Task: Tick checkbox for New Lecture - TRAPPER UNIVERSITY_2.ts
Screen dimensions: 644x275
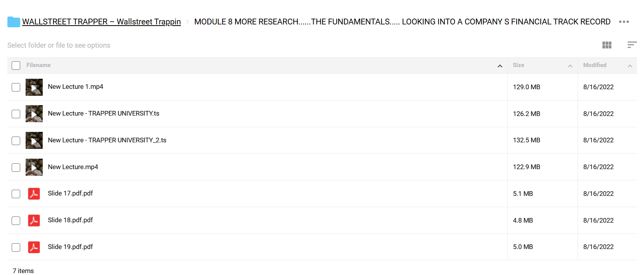Action: point(16,140)
